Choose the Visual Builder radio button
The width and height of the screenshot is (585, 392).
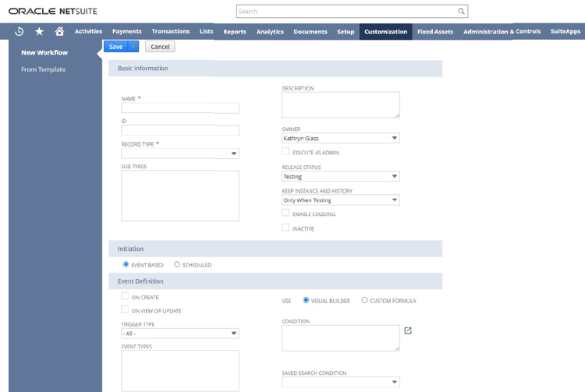pos(306,300)
